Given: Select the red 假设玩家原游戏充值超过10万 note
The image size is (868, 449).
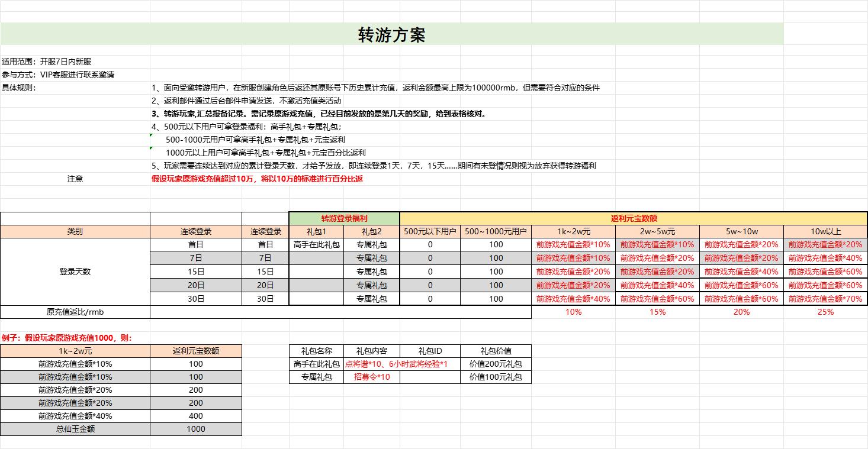Looking at the screenshot, I should [257, 179].
